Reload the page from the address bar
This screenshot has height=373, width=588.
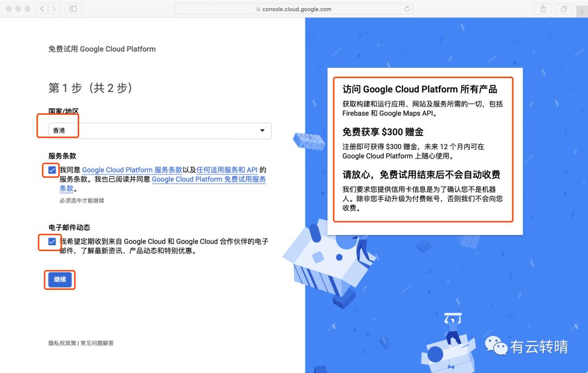(407, 9)
